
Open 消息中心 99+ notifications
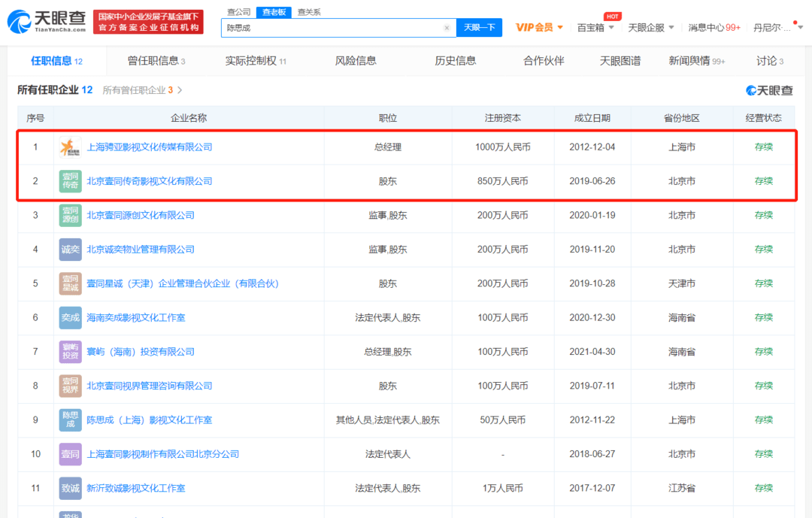(714, 28)
